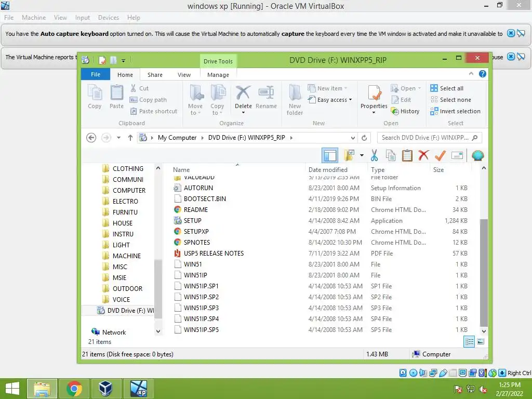Switch to the View ribbon tab
Viewport: 532px width, 399px height.
184,75
